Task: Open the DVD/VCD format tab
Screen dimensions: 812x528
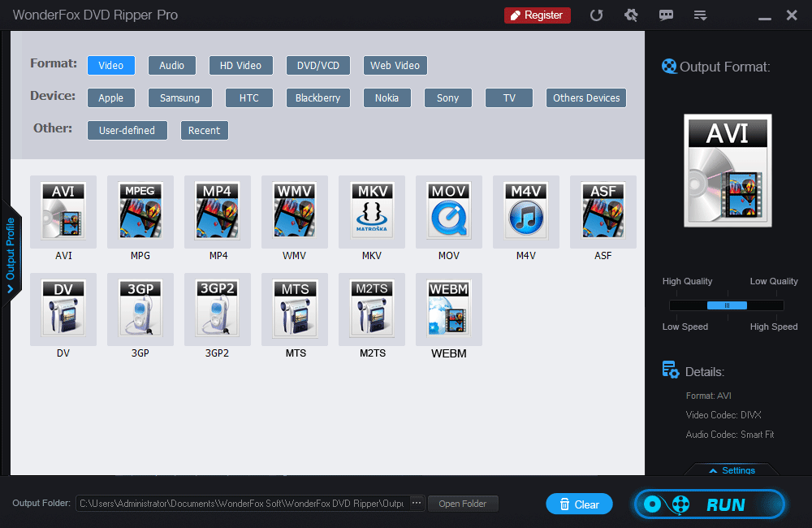Action: point(318,65)
